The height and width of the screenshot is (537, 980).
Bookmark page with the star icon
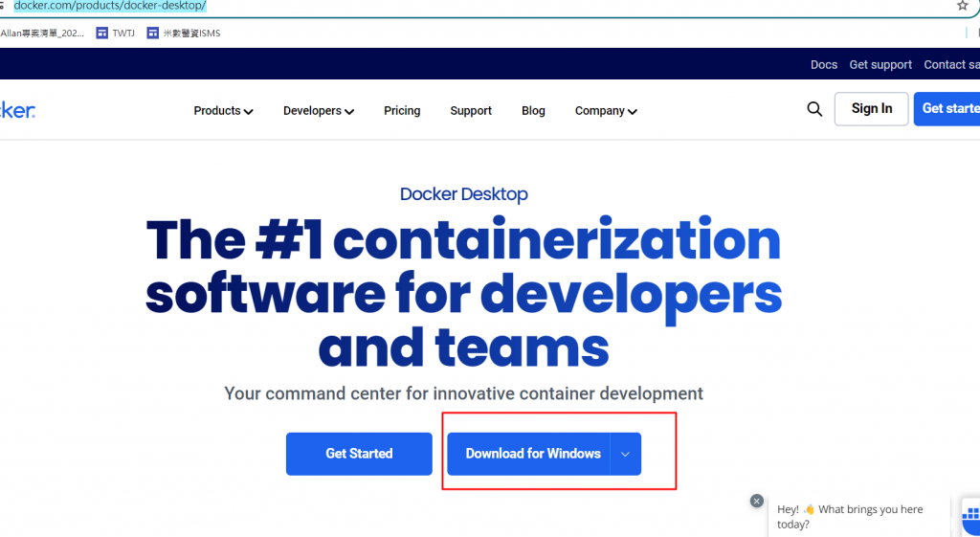click(962, 6)
